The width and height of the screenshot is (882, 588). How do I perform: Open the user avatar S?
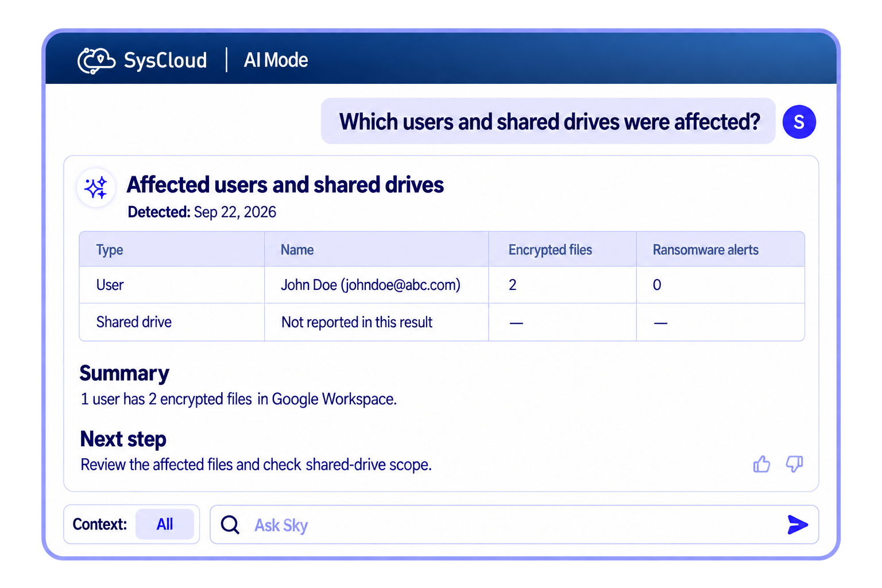point(799,122)
